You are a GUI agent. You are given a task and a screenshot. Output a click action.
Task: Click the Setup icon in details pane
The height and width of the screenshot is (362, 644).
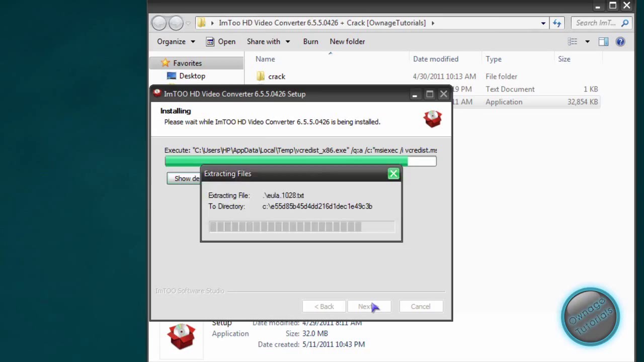(181, 336)
